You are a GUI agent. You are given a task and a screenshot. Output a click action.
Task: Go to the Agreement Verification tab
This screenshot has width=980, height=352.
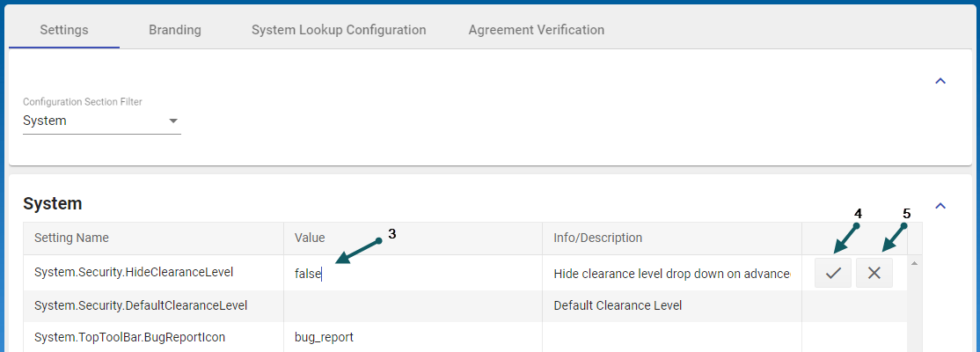pyautogui.click(x=536, y=30)
